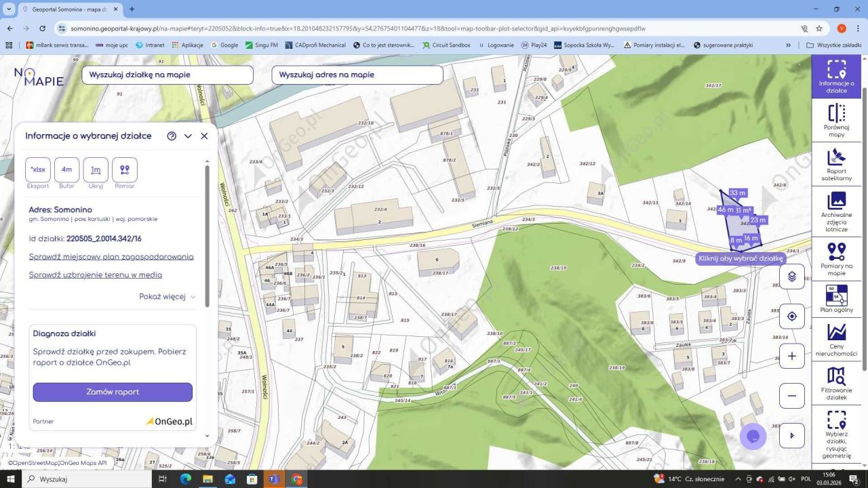Click the map layers icon

coord(791,277)
